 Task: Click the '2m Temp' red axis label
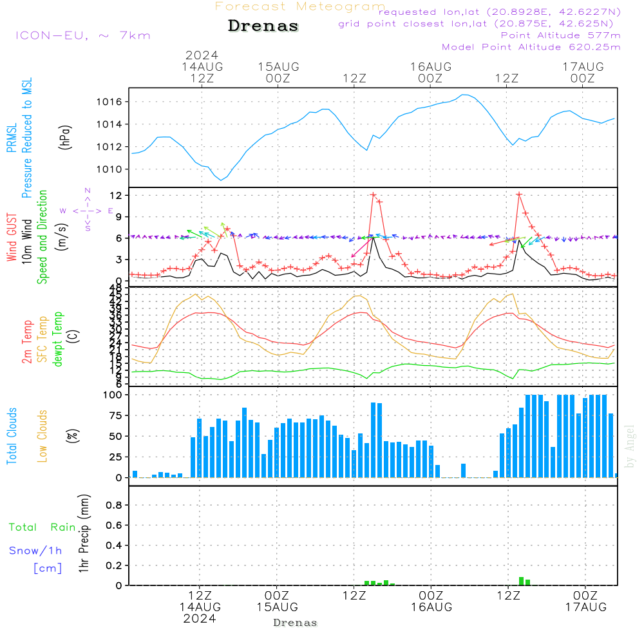coord(26,342)
